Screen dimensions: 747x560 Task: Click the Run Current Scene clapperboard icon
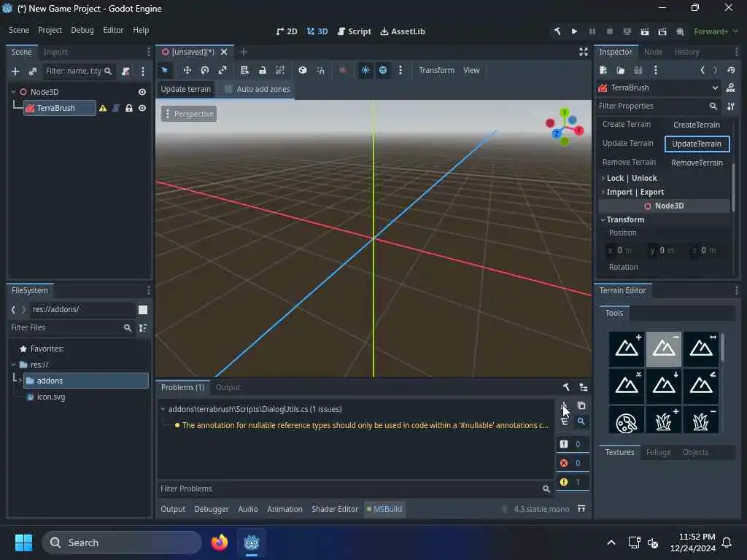point(645,31)
